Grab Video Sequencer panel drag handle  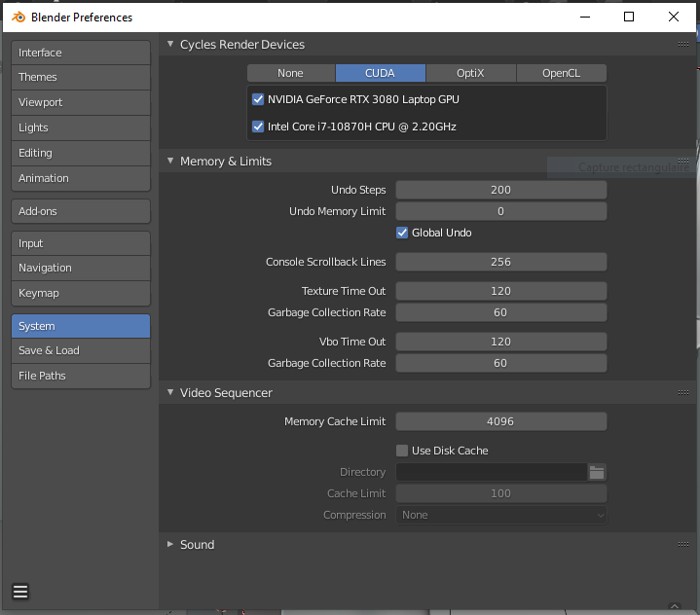point(683,393)
